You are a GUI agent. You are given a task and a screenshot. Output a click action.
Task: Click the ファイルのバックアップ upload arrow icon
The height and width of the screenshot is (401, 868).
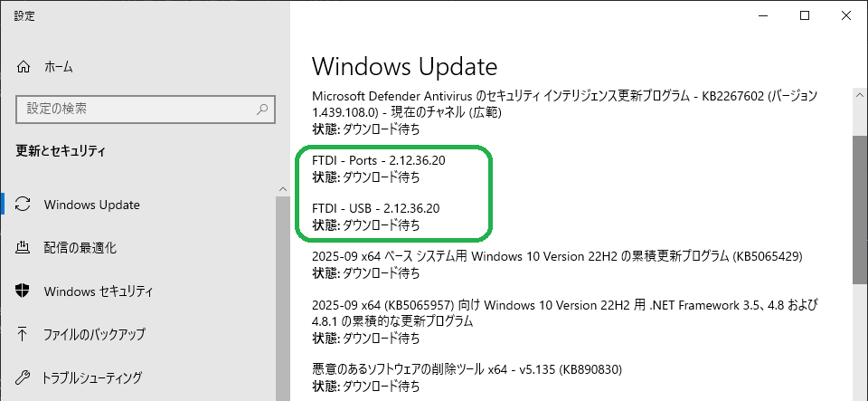25,335
